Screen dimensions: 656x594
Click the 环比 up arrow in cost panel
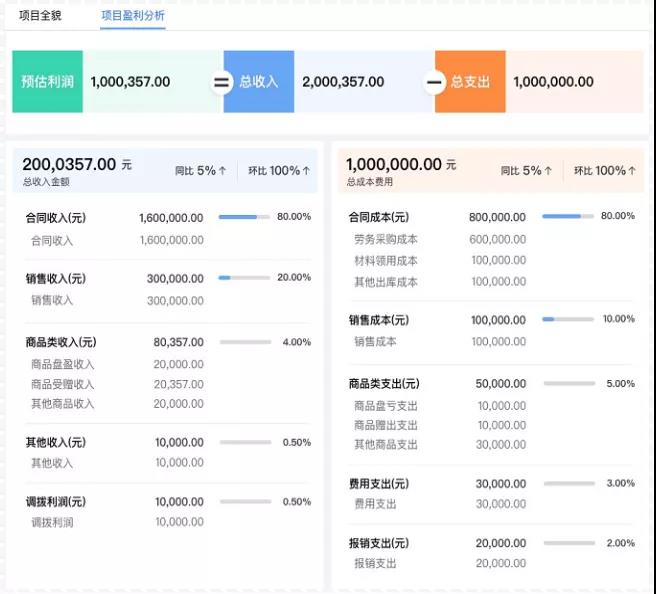click(632, 171)
